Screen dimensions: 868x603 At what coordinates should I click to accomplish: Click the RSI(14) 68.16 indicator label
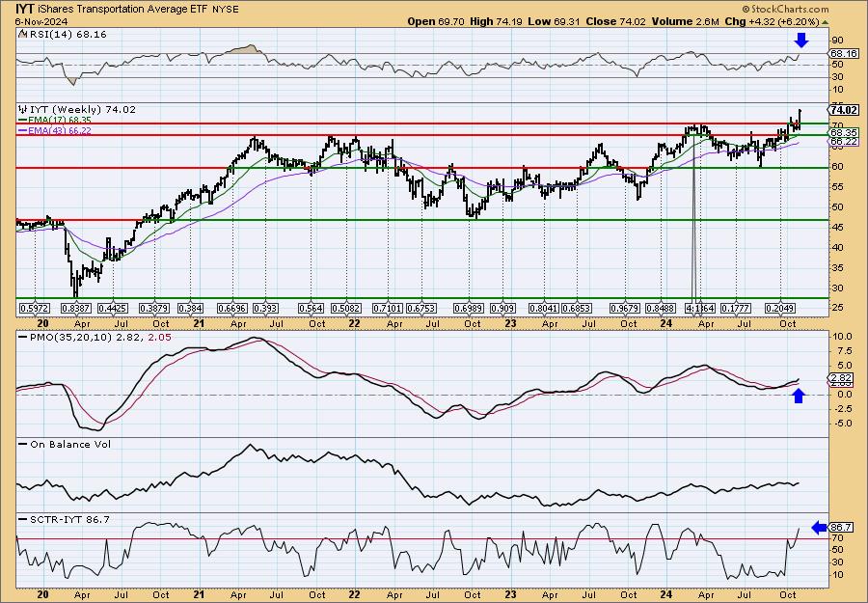[67, 34]
